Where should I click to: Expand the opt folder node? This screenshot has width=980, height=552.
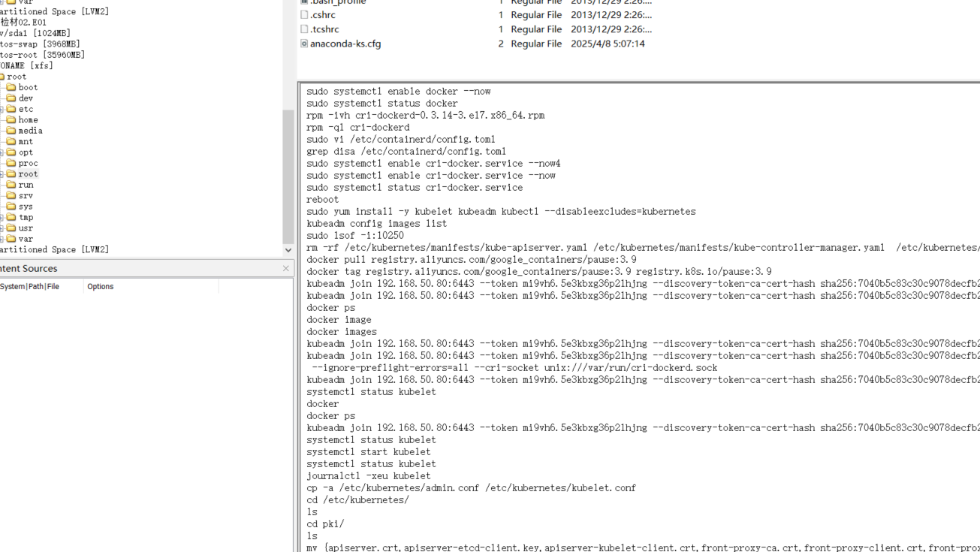(2, 152)
